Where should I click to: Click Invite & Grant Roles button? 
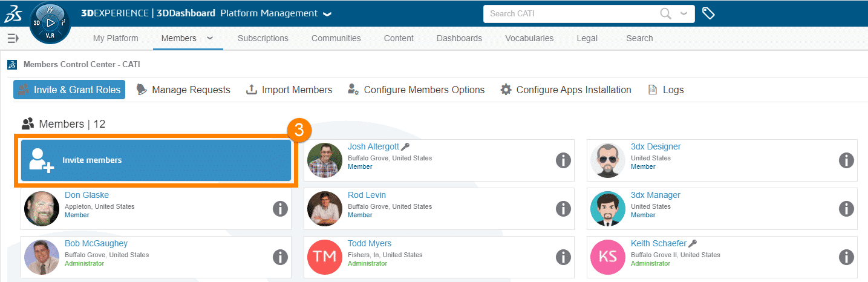[x=69, y=90]
